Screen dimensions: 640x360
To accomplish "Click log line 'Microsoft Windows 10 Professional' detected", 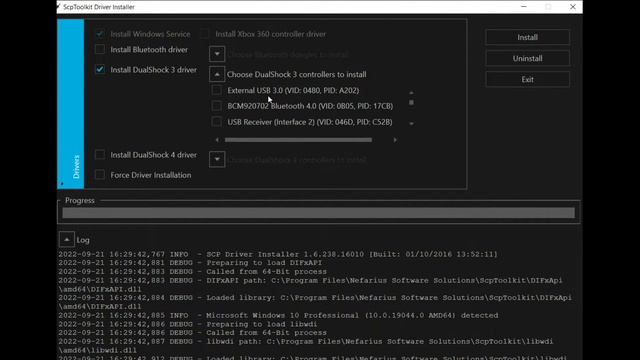I will (x=278, y=316).
